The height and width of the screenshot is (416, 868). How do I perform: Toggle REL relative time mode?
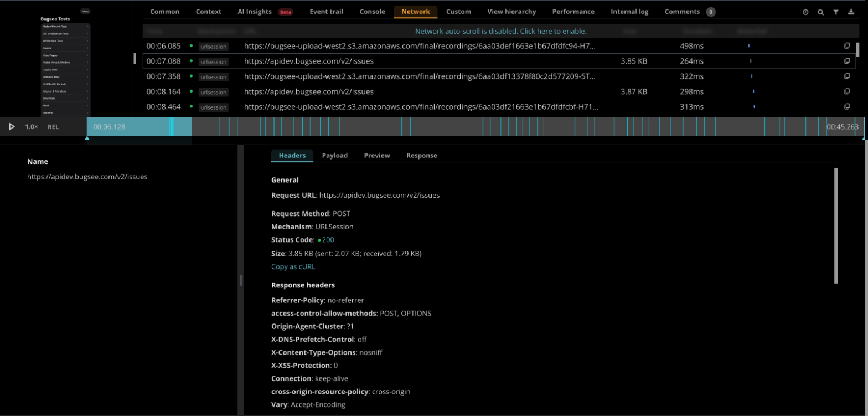53,127
